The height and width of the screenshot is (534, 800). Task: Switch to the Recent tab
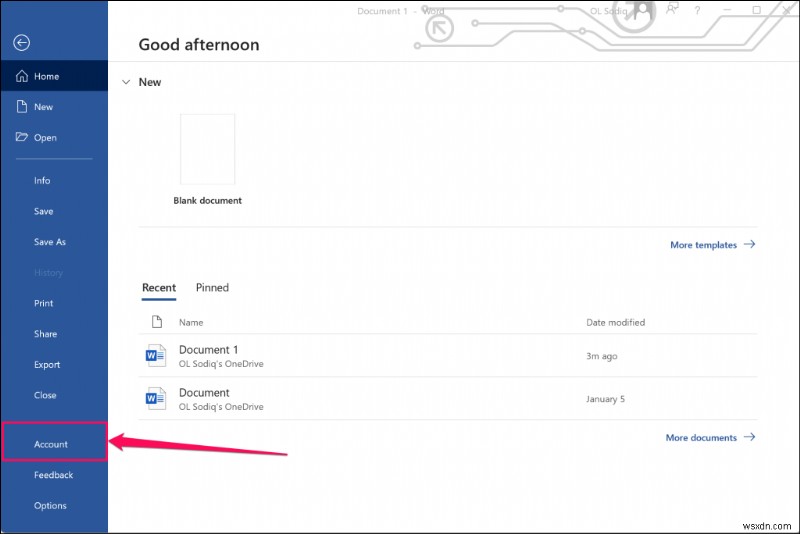click(x=159, y=288)
